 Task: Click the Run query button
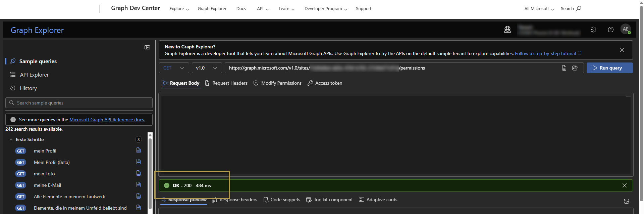tap(609, 68)
